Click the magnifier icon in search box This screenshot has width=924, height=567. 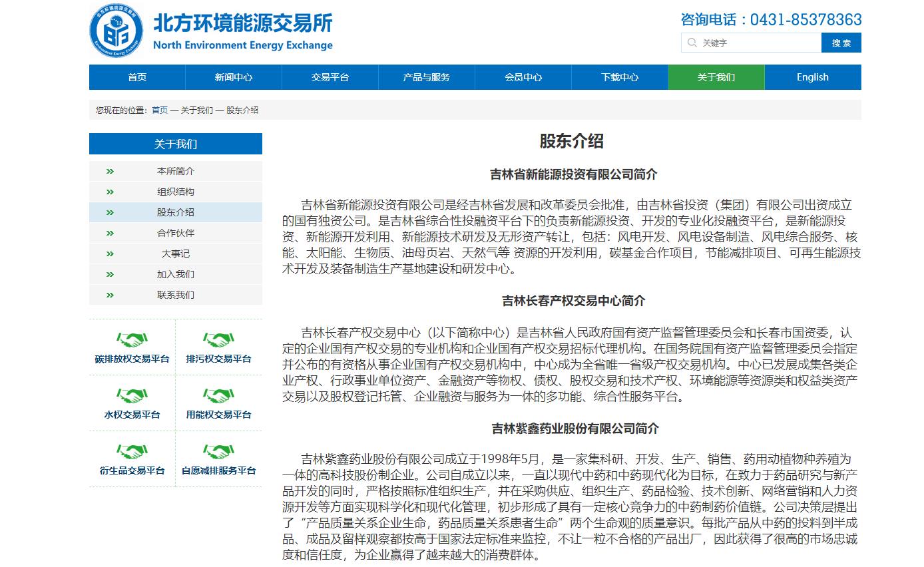(692, 43)
